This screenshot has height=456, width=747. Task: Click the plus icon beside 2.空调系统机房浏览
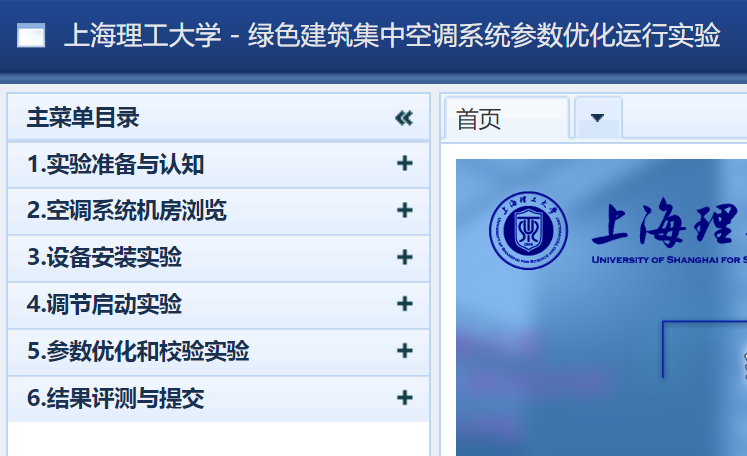click(404, 211)
